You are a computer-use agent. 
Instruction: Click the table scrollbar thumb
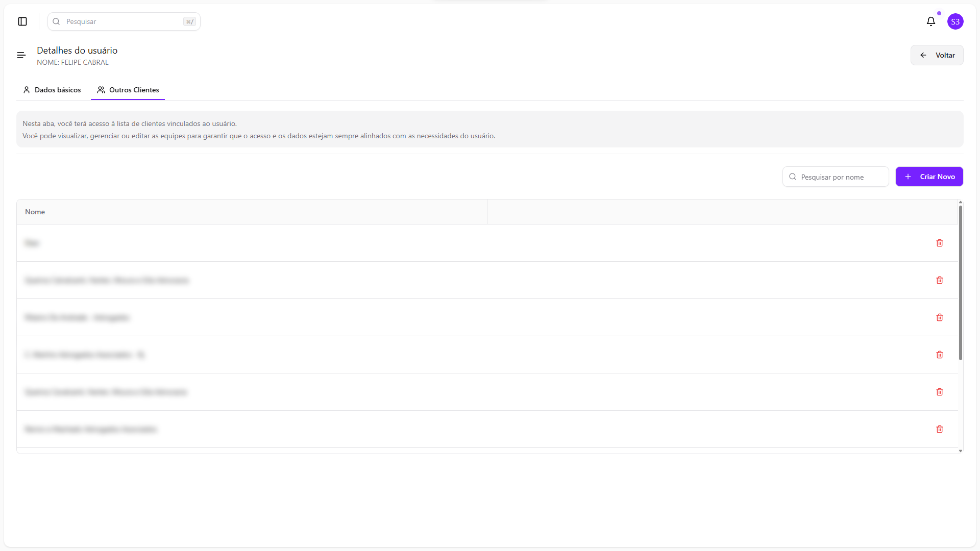[960, 283]
